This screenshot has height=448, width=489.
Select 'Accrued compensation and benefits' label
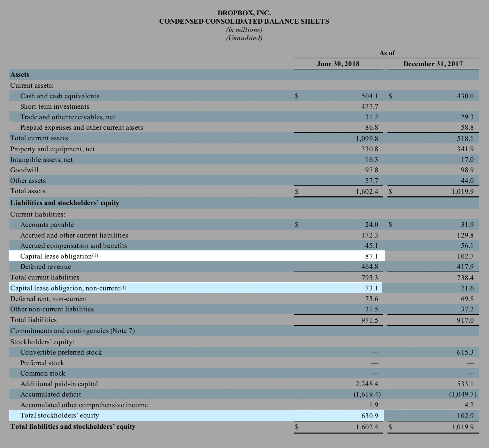(73, 246)
